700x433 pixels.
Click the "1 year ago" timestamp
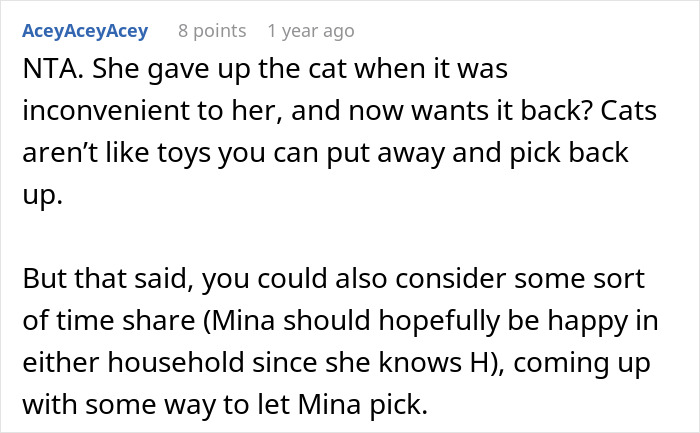pos(310,31)
